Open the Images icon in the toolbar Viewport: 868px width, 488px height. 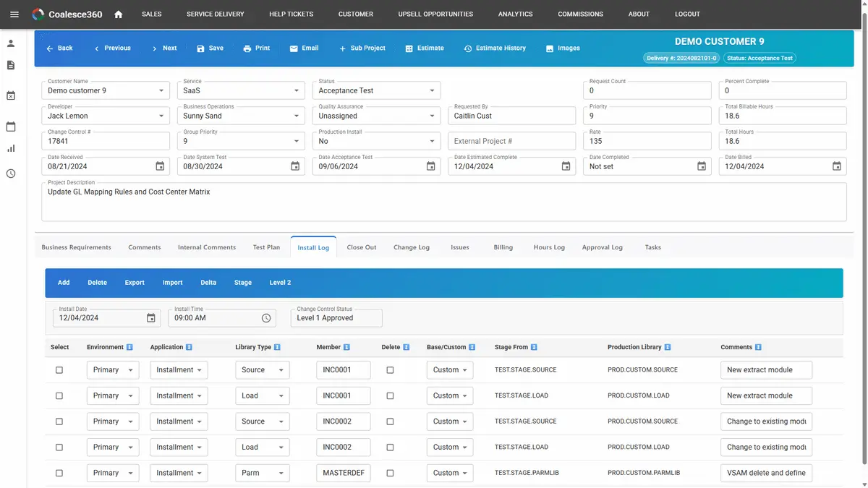[550, 48]
